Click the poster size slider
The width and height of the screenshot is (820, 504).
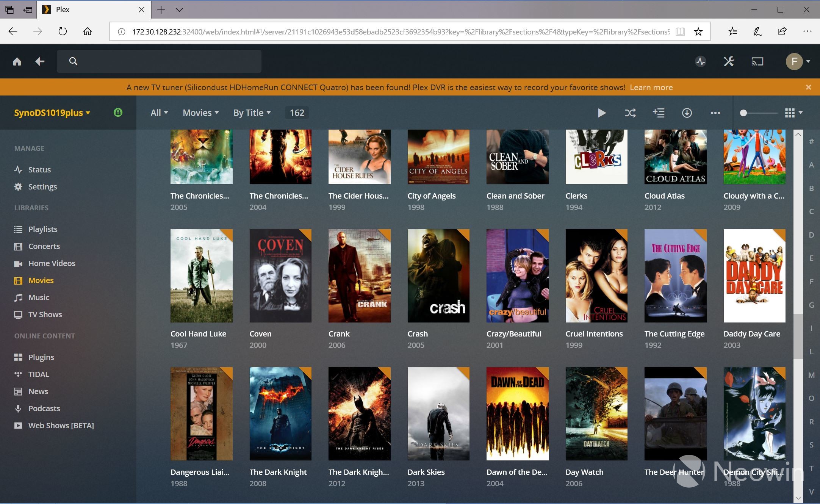tap(744, 113)
